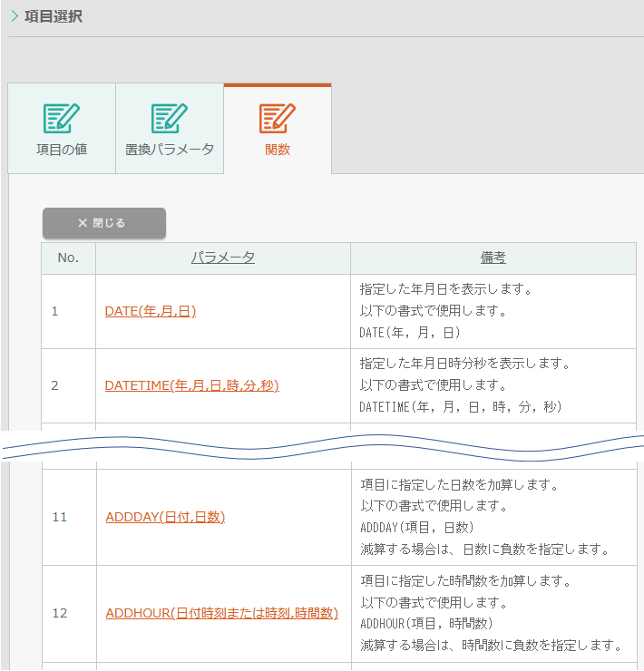The width and height of the screenshot is (644, 671).
Task: Click the 置換パラメータ tab icon
Action: pos(169,118)
